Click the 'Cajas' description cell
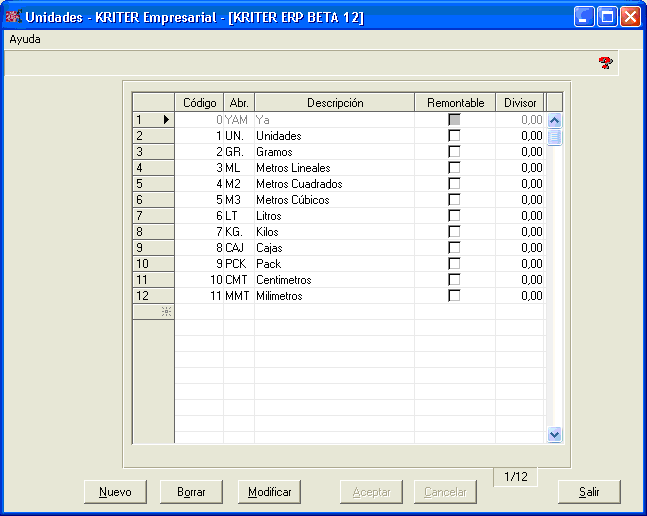The width and height of the screenshot is (647, 516). click(334, 248)
